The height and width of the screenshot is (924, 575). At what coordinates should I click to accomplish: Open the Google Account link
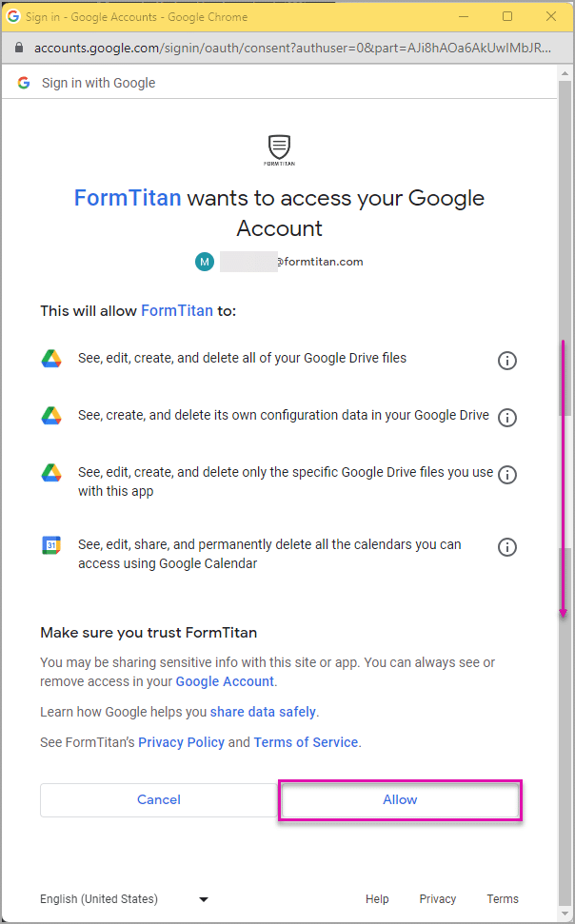(225, 681)
